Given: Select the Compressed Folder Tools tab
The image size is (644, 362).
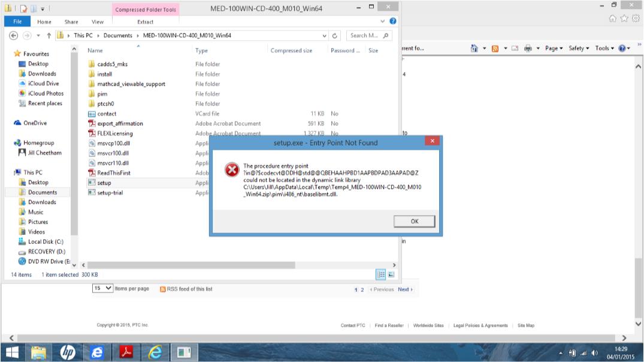Looking at the screenshot, I should tap(146, 10).
